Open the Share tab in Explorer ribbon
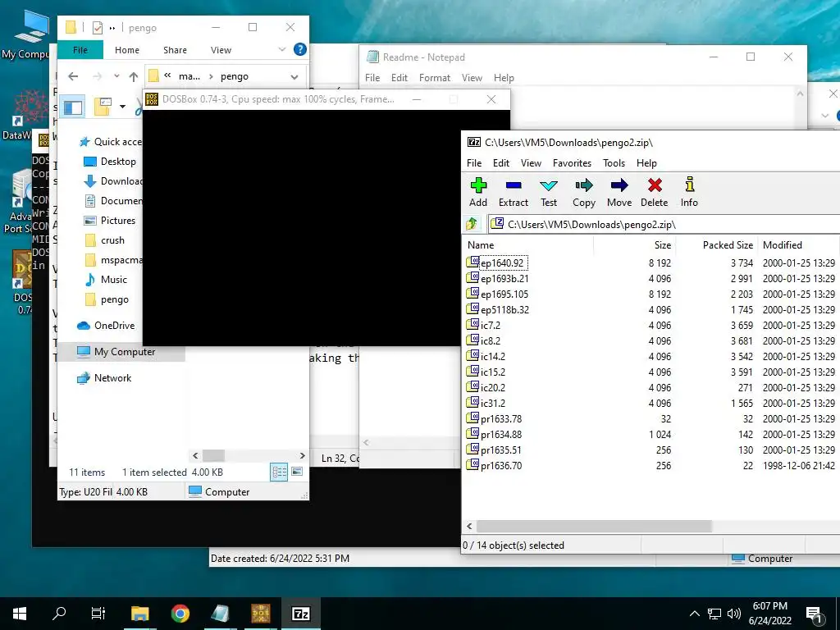This screenshot has width=840, height=630. (175, 50)
